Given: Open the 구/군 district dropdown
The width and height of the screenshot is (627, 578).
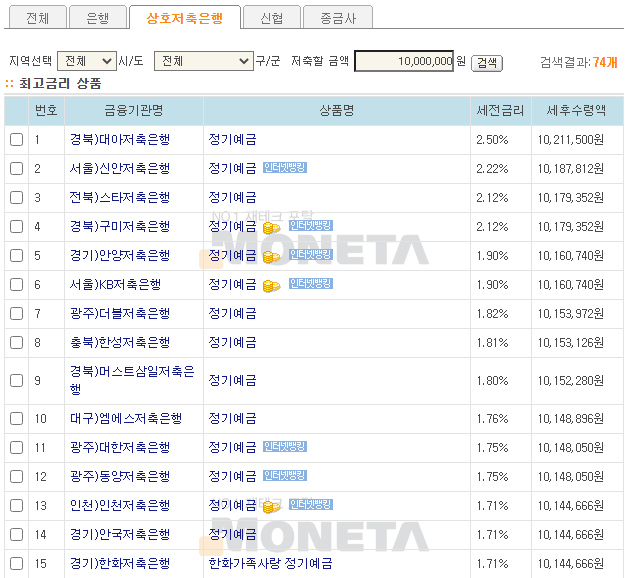Looking at the screenshot, I should [204, 61].
